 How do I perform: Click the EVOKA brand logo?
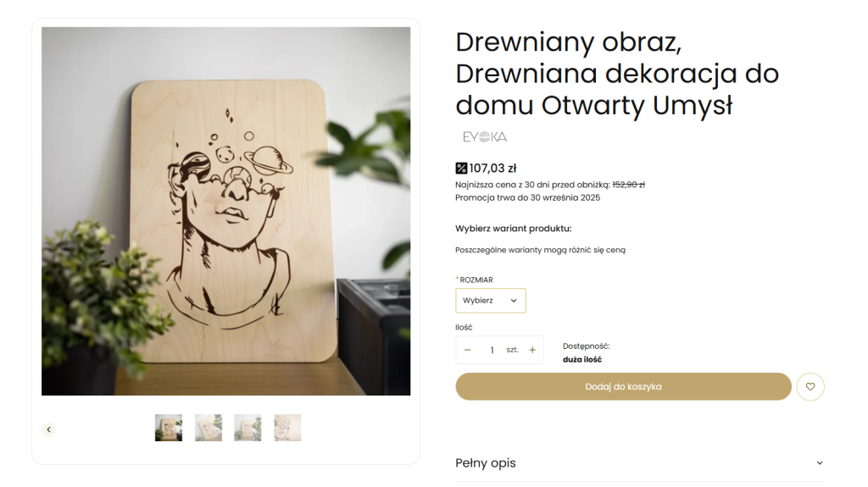[x=485, y=136]
